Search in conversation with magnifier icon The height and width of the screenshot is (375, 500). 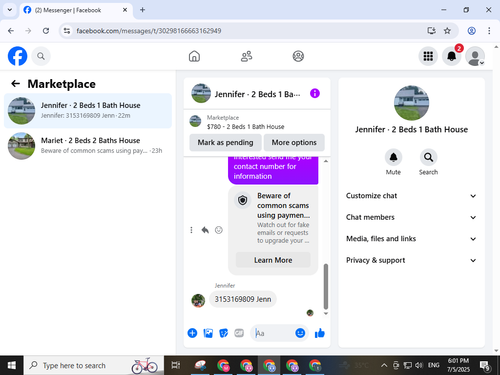point(428,157)
